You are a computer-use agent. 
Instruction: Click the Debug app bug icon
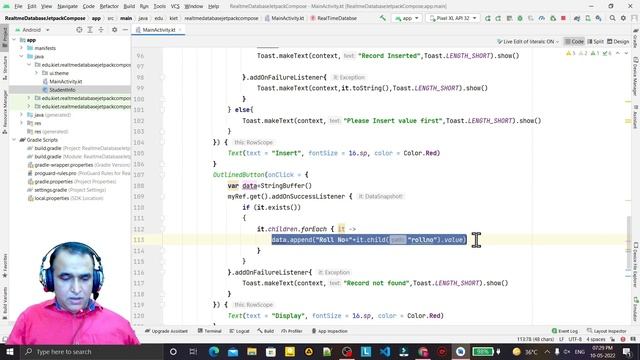[x=520, y=18]
